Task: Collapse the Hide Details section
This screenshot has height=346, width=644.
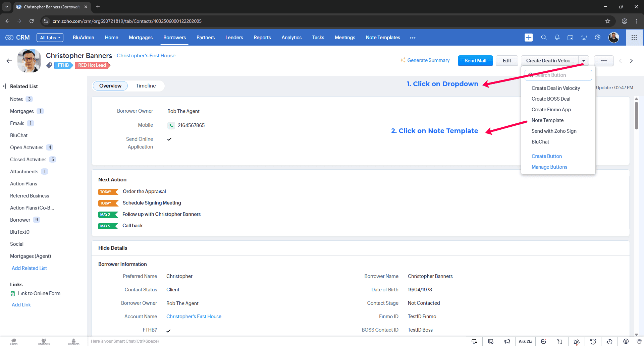Action: click(x=113, y=248)
